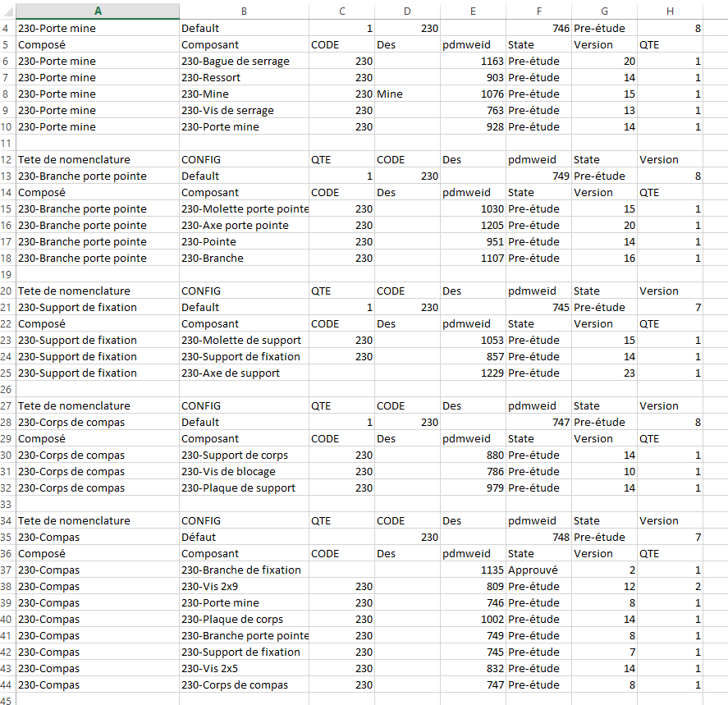Select row 37 by row number
Screen dimensions: 728x705
click(x=7, y=570)
